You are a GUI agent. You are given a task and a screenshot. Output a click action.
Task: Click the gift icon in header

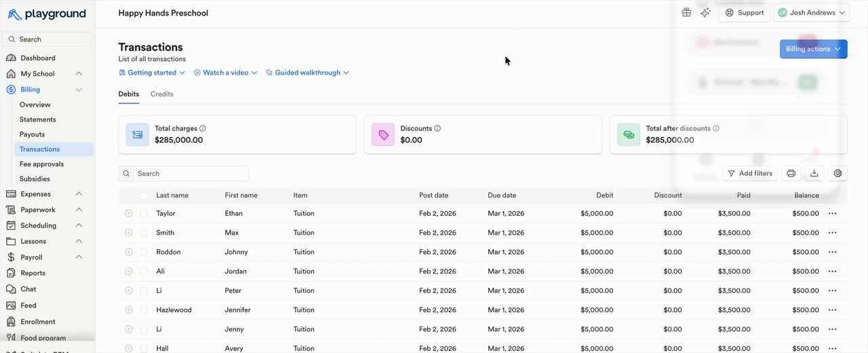tap(686, 13)
